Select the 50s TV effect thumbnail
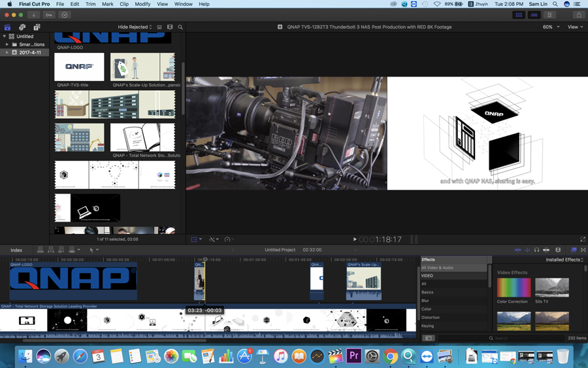Screen dimensions: 588x368 pos(551,288)
